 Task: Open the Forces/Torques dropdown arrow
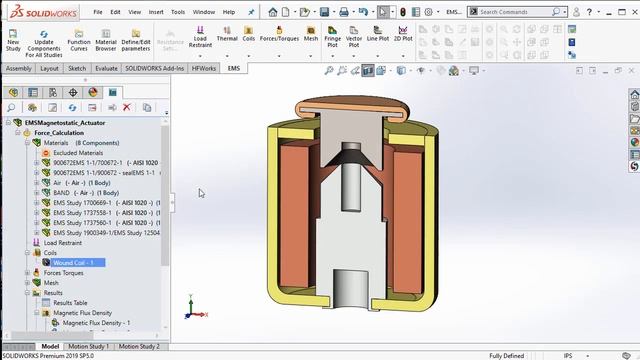coord(279,56)
